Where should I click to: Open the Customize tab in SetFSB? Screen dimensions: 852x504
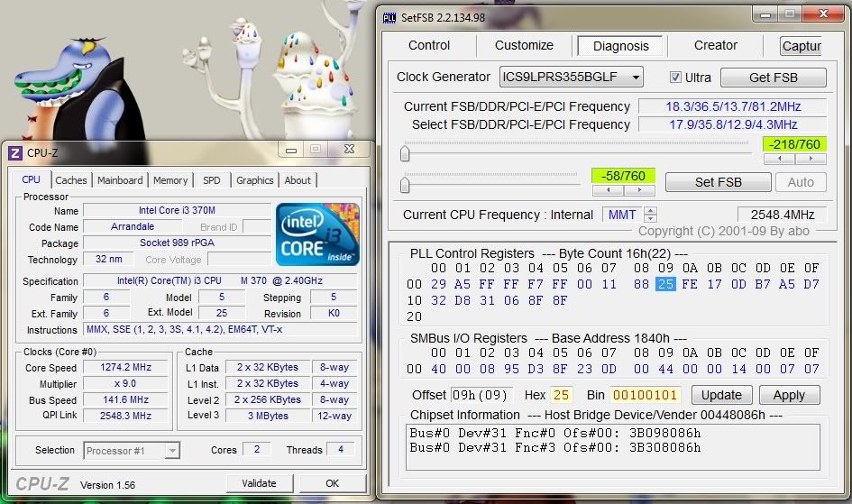524,46
